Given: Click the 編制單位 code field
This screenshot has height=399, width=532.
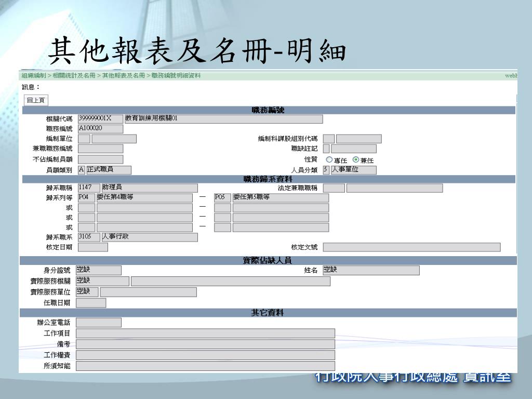Looking at the screenshot, I should click(x=84, y=139).
